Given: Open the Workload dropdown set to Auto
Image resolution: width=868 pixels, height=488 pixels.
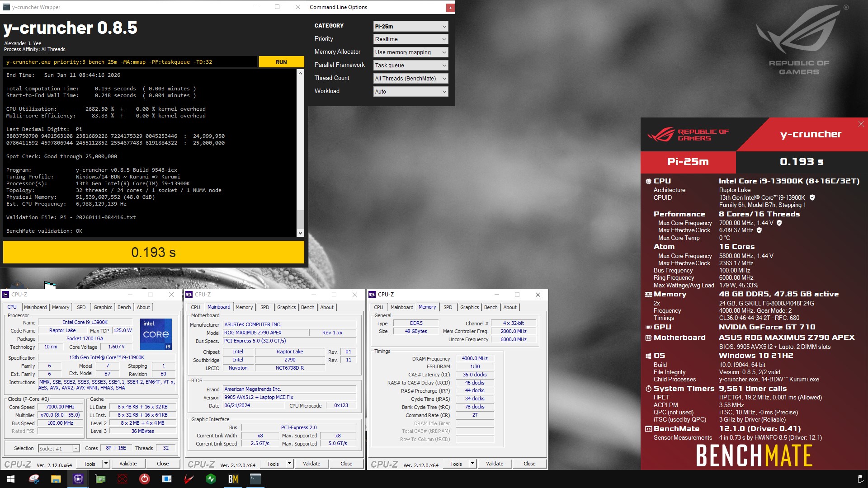Looking at the screenshot, I should [x=410, y=92].
